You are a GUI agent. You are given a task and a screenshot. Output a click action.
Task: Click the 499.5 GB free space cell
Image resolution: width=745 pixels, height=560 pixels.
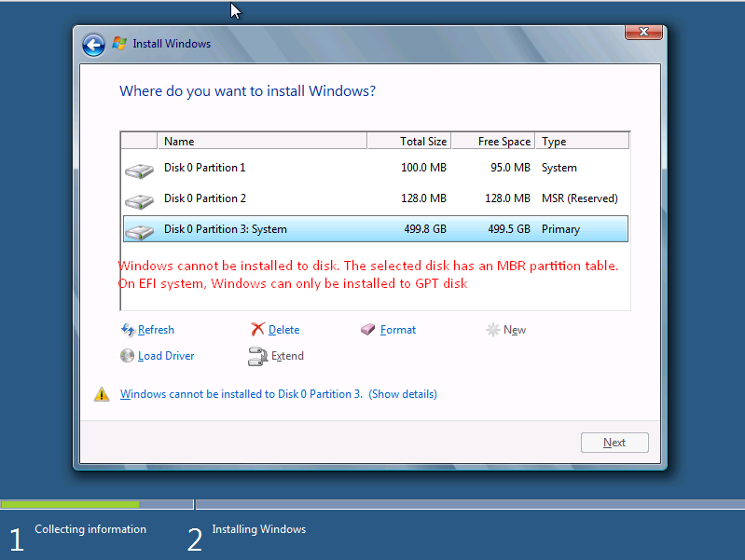(x=509, y=229)
